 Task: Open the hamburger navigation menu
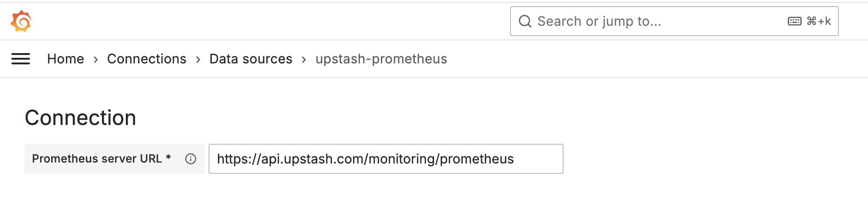click(x=21, y=59)
